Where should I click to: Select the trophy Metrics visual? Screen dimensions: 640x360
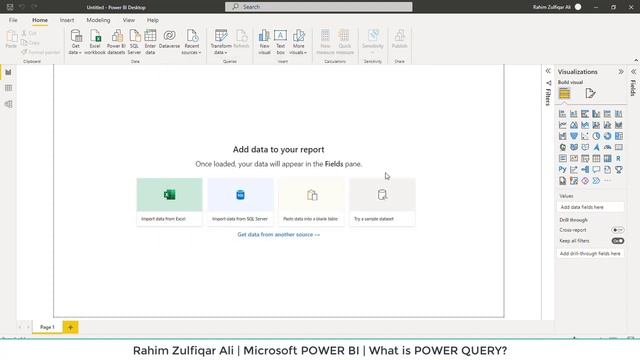619,169
